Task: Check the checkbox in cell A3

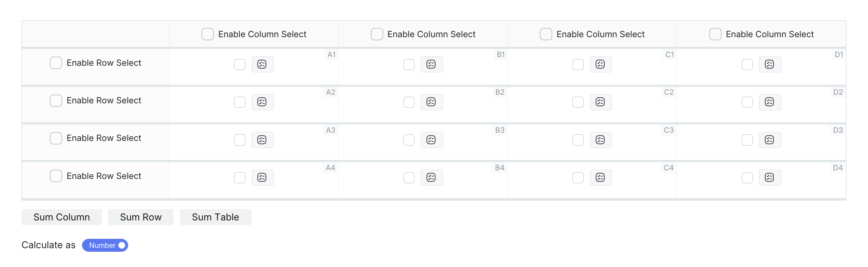Action: point(240,140)
